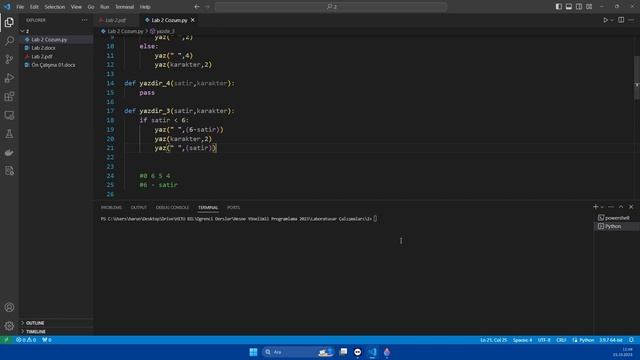Open the Terminal menu
The image size is (640, 360).
[x=124, y=7]
